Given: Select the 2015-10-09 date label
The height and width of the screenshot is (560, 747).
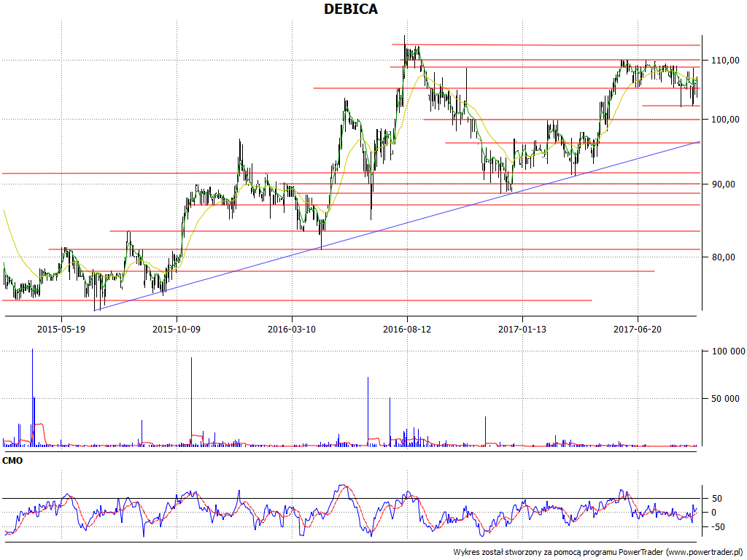Looking at the screenshot, I should 177,329.
